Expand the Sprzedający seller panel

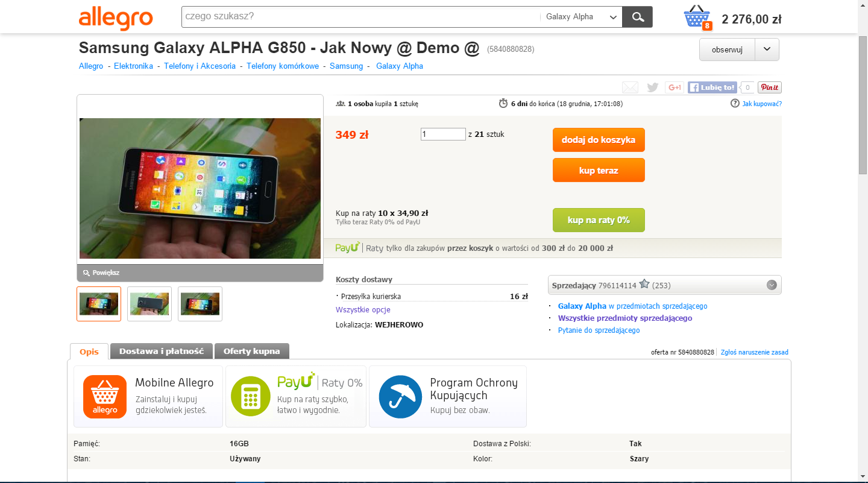[772, 285]
